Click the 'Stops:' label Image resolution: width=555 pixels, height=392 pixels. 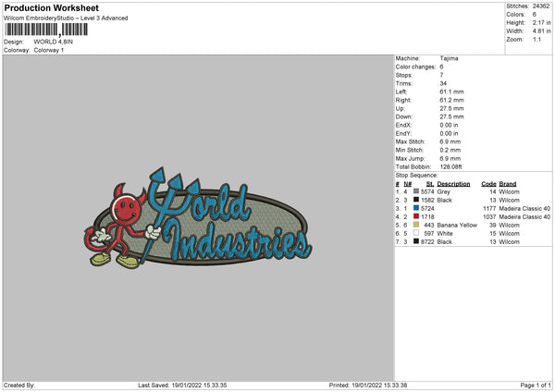(404, 76)
